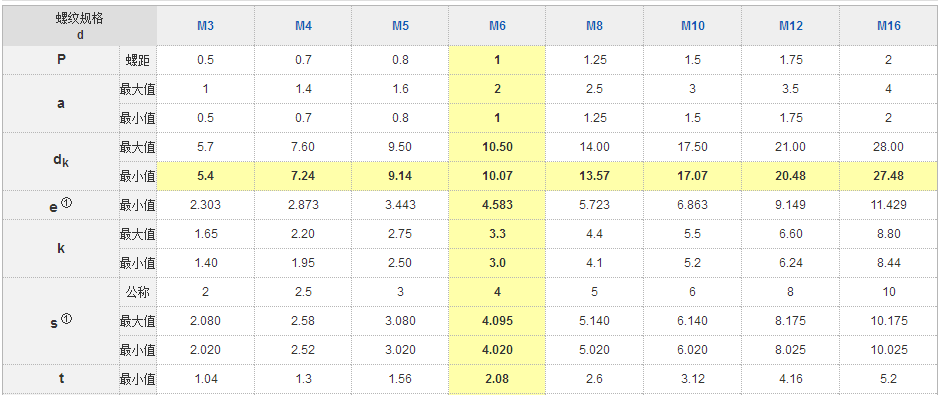The width and height of the screenshot is (942, 395).
Task: Click s nominal value 4 for M6
Action: [497, 292]
